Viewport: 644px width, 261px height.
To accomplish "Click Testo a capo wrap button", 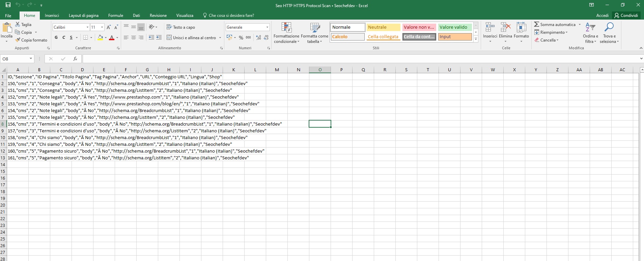I will click(x=181, y=27).
